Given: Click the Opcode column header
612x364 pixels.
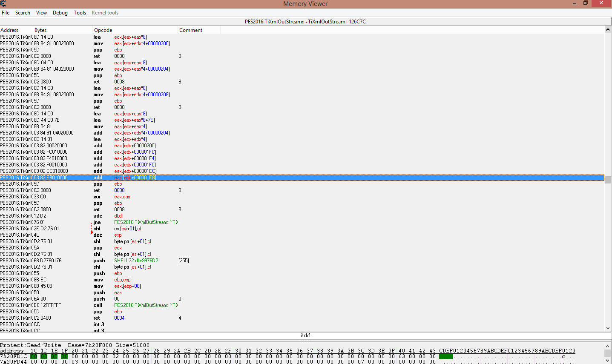Looking at the screenshot, I should (x=103, y=30).
